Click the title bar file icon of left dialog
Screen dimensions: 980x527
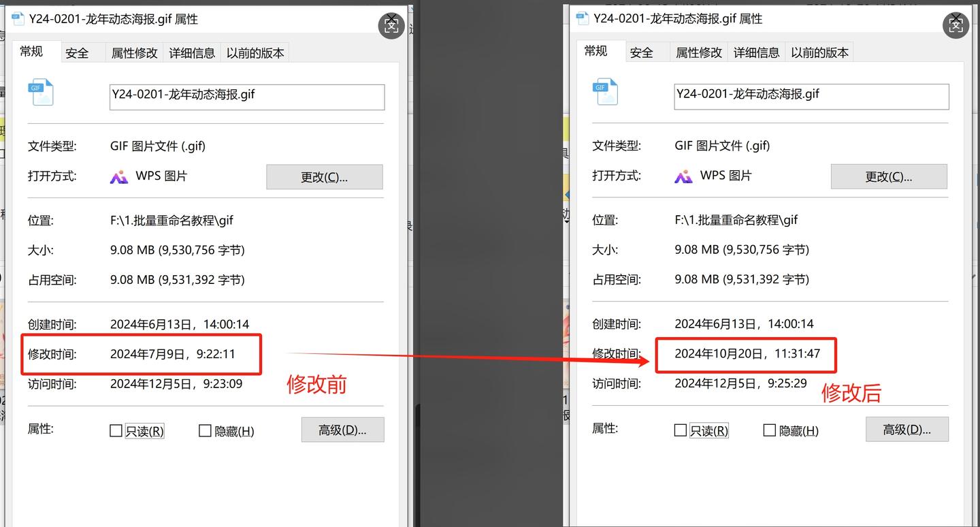coord(18,18)
